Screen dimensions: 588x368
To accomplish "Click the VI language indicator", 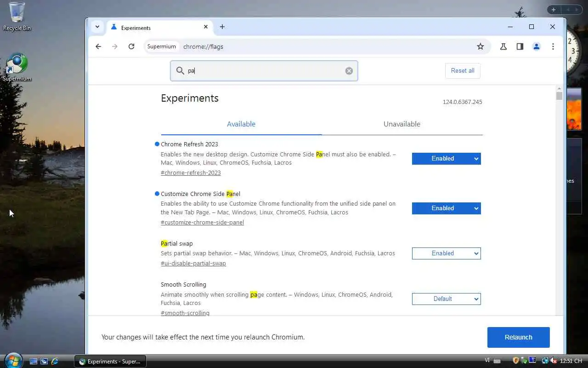I will click(487, 361).
